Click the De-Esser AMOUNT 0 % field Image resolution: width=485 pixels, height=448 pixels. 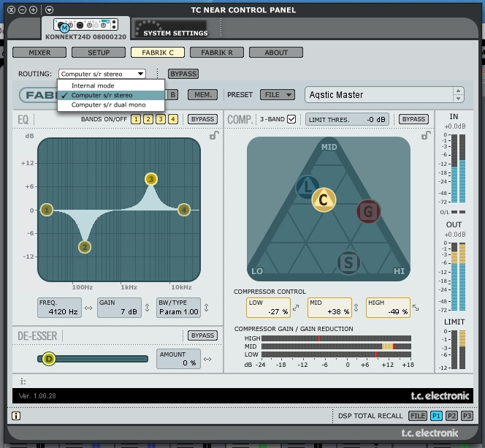point(178,359)
